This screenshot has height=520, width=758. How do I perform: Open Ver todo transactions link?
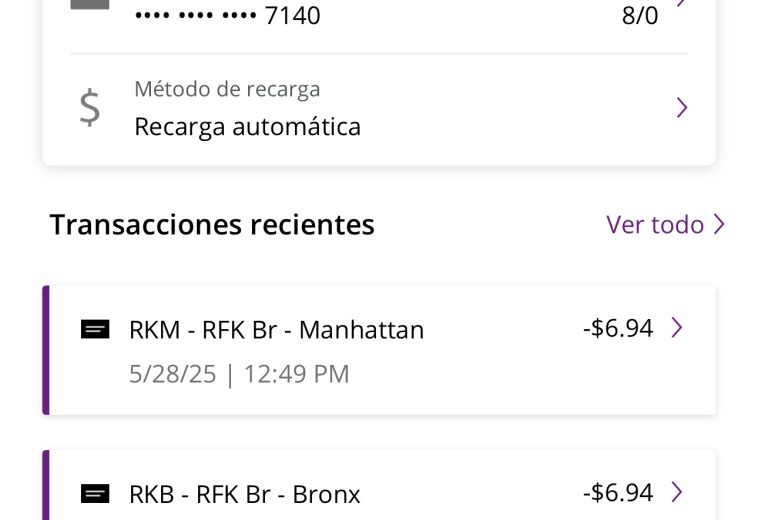[666, 224]
